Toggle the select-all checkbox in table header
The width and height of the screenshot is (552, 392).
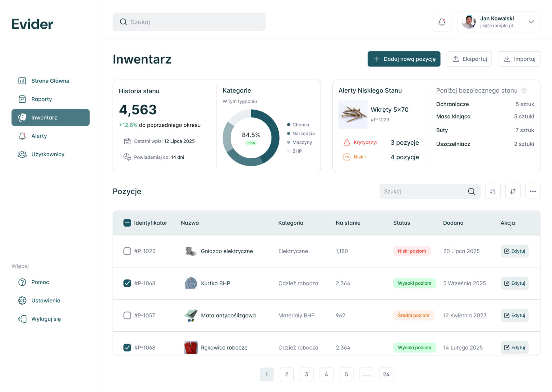pos(127,223)
